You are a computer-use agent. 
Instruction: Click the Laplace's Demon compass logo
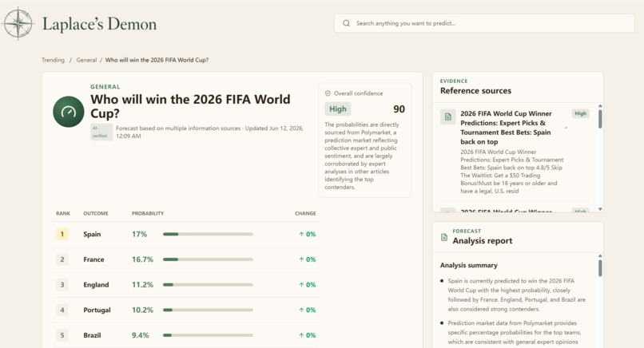pyautogui.click(x=18, y=24)
